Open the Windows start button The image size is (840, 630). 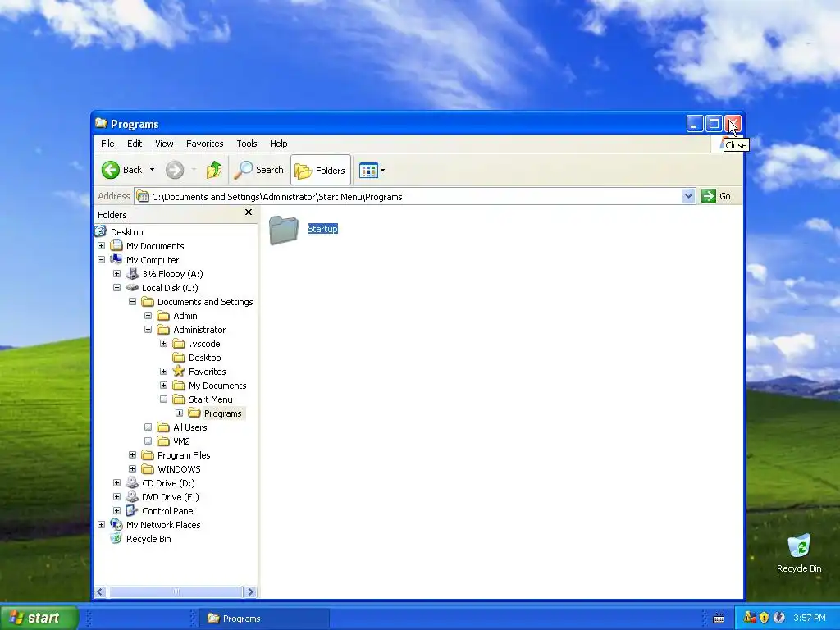click(39, 618)
